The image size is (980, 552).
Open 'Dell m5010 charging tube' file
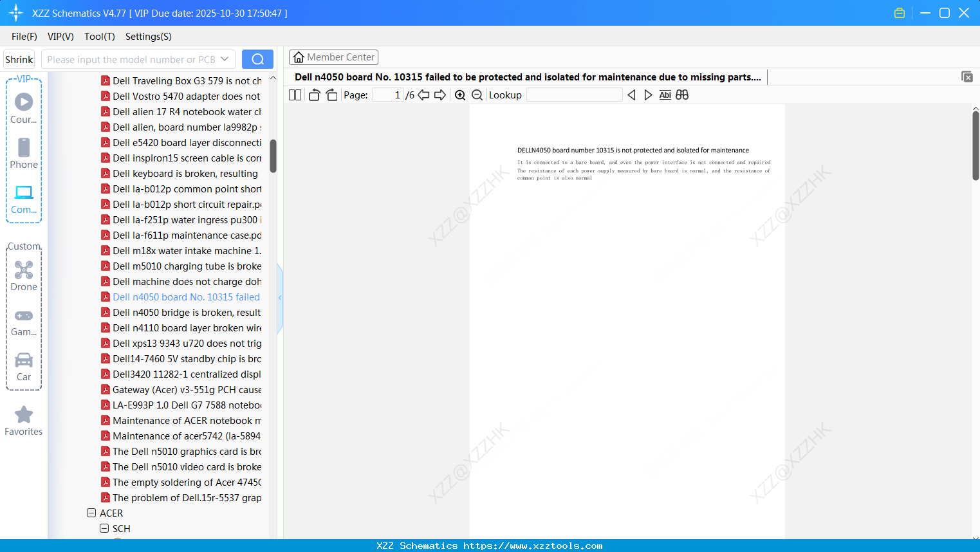coord(181,266)
